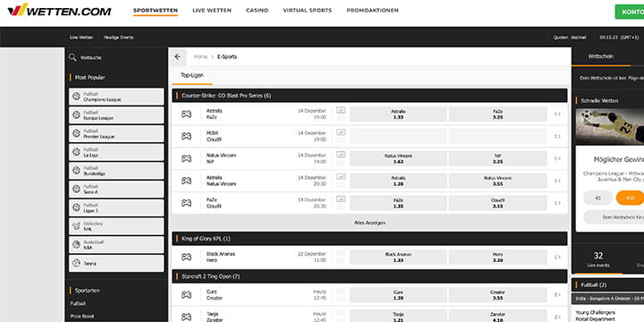
Task: Open Price Boost in sidebar
Action: tap(82, 317)
